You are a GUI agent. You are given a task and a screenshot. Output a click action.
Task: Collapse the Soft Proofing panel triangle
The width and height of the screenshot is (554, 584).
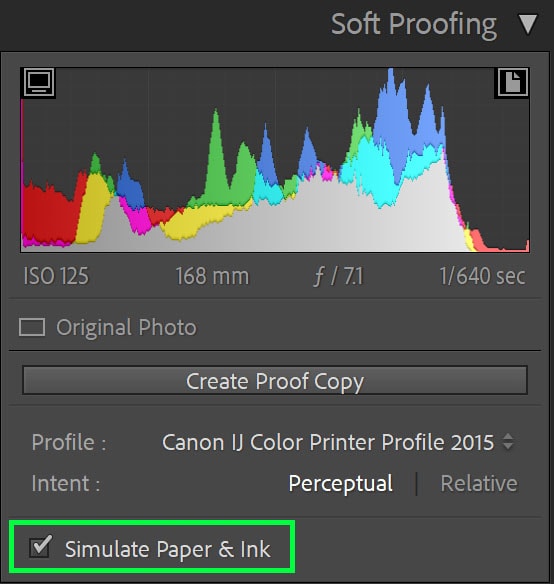[x=528, y=25]
